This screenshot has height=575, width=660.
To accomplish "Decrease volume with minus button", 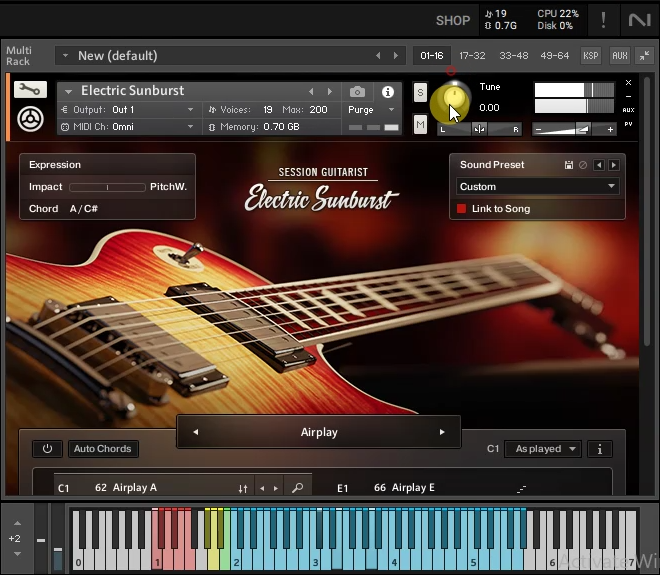I will 538,130.
